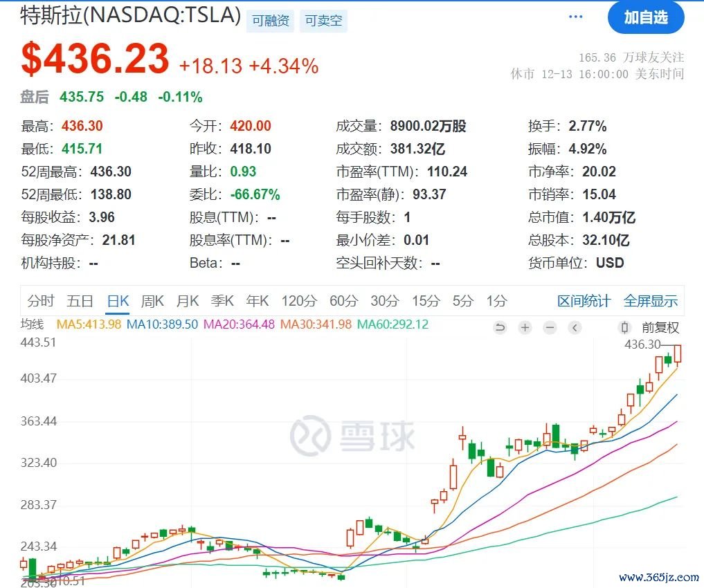The width and height of the screenshot is (704, 588).
Task: Click the 振幅 value 4.92%
Action: click(x=587, y=149)
